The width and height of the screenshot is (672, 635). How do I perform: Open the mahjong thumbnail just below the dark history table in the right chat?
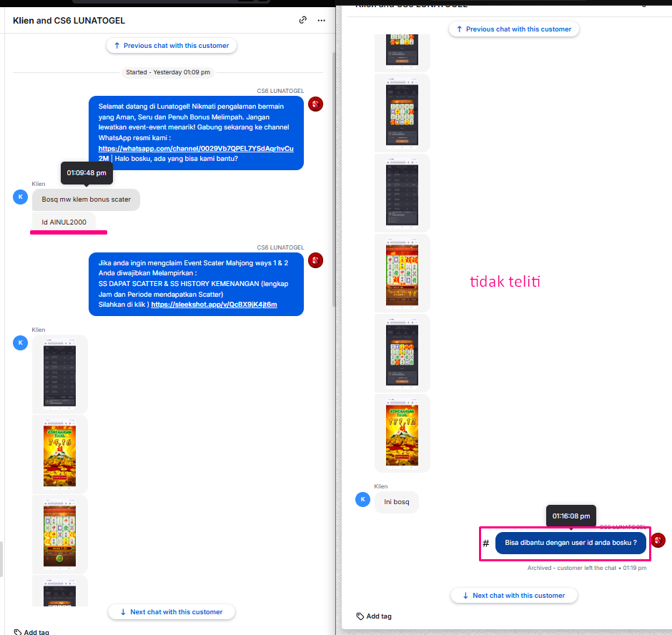tap(402, 273)
